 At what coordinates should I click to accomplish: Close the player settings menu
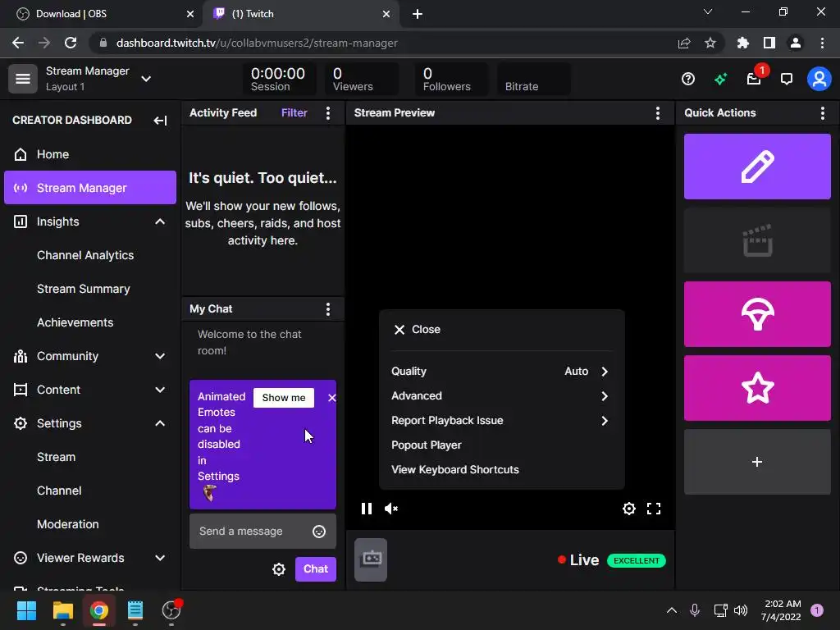pos(418,330)
